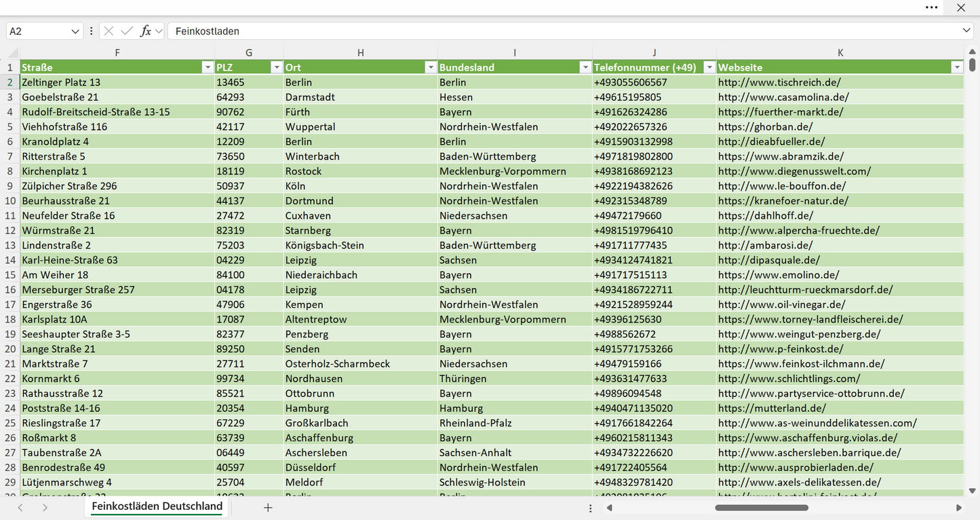This screenshot has width=980, height=520.
Task: Click the previous sheet navigation arrow
Action: click(x=20, y=507)
